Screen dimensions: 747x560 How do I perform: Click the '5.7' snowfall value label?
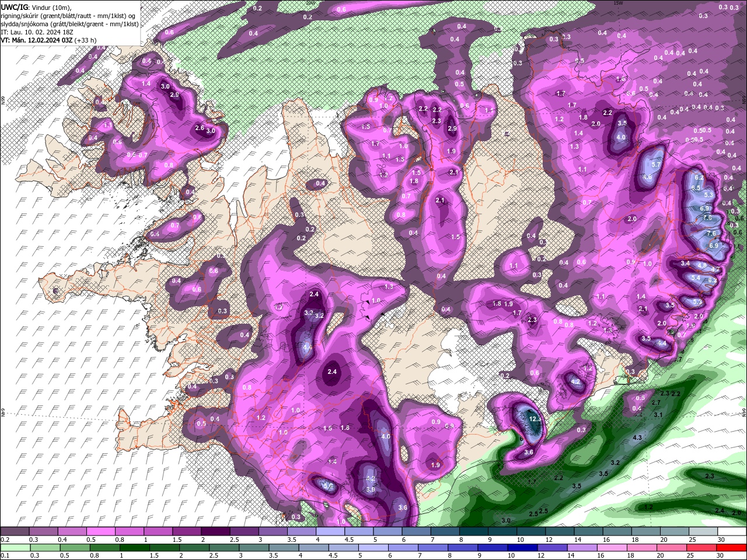pyautogui.click(x=655, y=164)
